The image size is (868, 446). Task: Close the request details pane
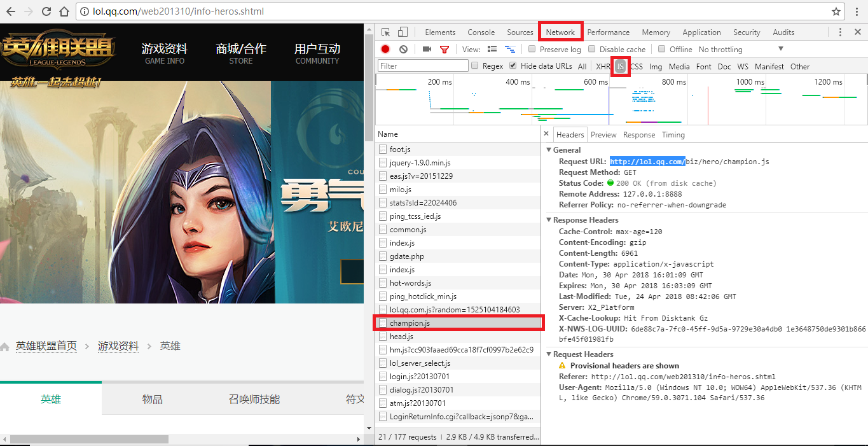click(546, 134)
